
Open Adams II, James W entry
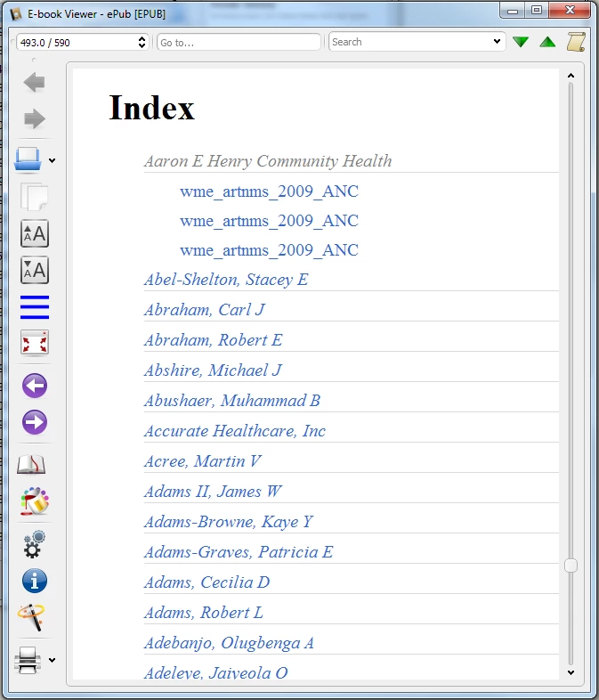point(213,492)
